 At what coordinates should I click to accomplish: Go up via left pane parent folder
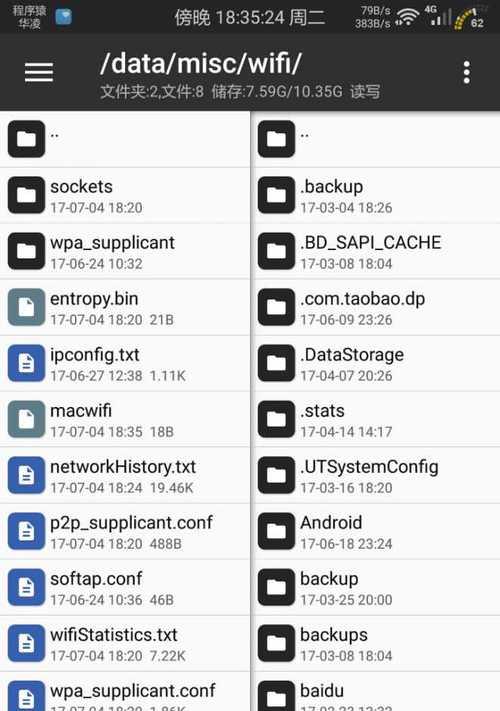pyautogui.click(x=125, y=139)
